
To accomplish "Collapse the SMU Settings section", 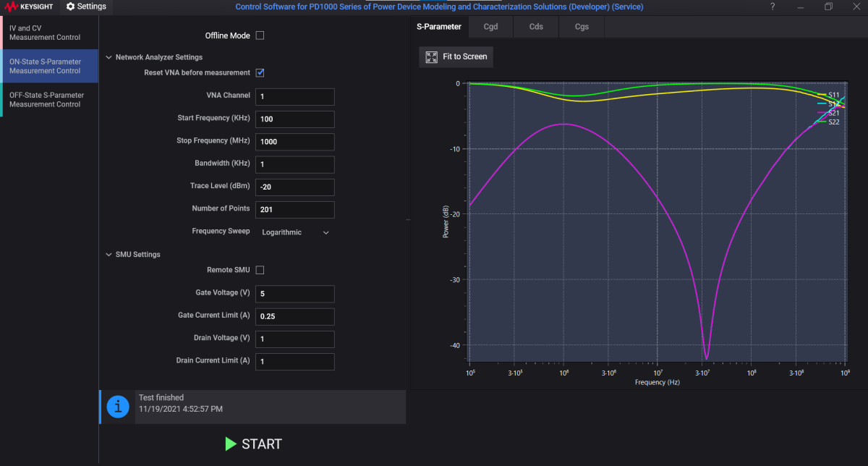I will [109, 254].
